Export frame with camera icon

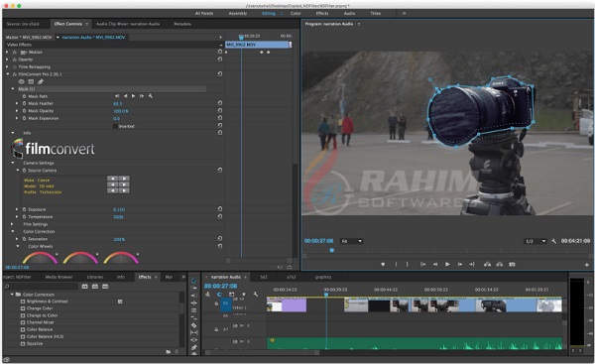tap(512, 264)
